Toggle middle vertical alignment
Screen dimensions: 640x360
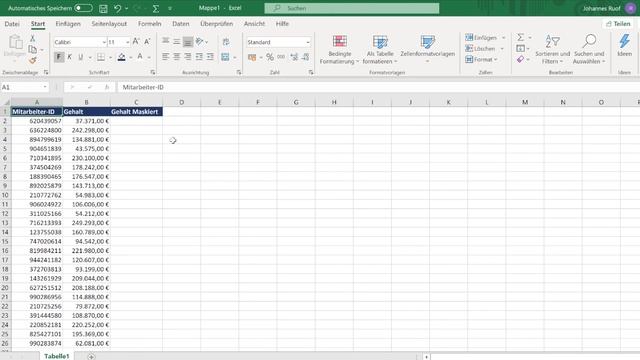click(x=176, y=41)
